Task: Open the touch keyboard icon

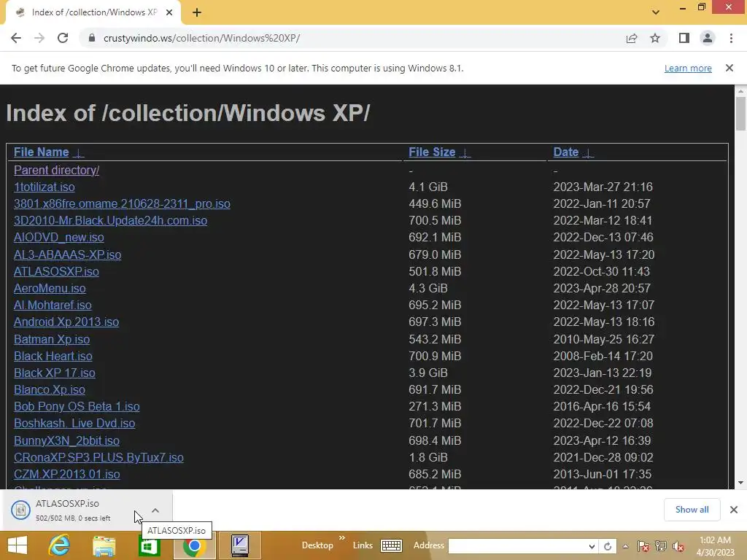Action: coord(391,545)
